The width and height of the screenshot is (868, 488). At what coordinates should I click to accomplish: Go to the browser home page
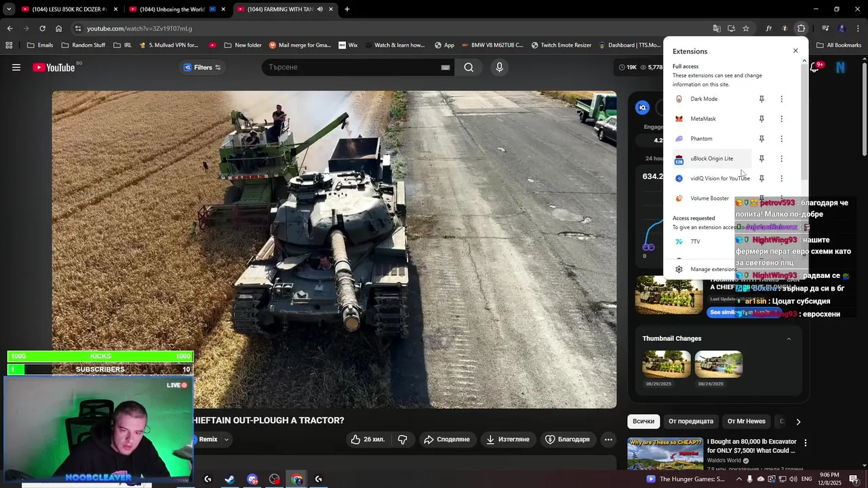coord(58,28)
